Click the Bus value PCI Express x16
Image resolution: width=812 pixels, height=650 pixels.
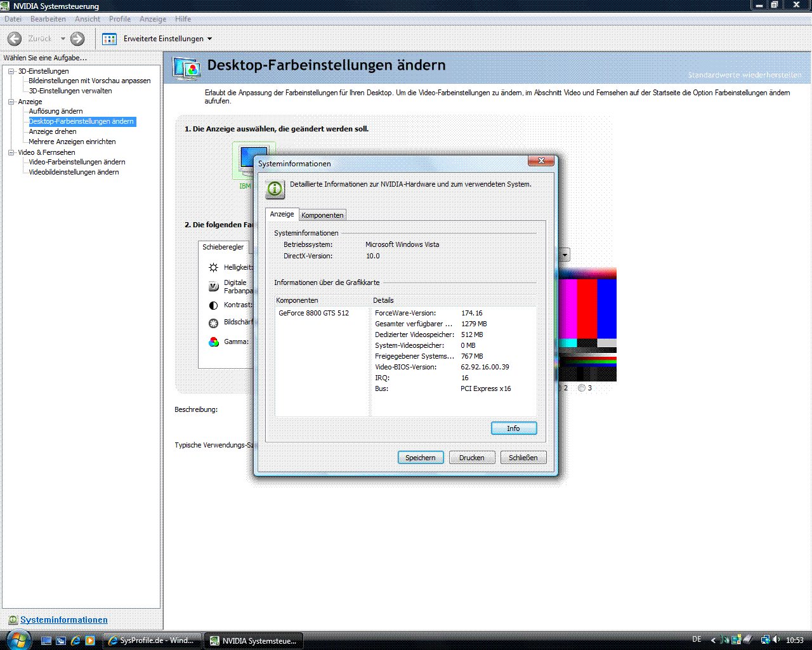pyautogui.click(x=485, y=388)
